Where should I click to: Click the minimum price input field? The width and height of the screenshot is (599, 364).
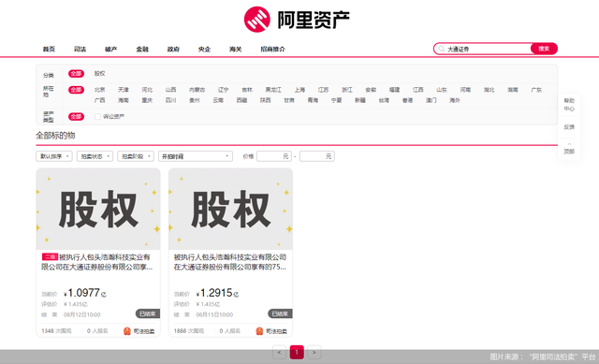pyautogui.click(x=274, y=156)
